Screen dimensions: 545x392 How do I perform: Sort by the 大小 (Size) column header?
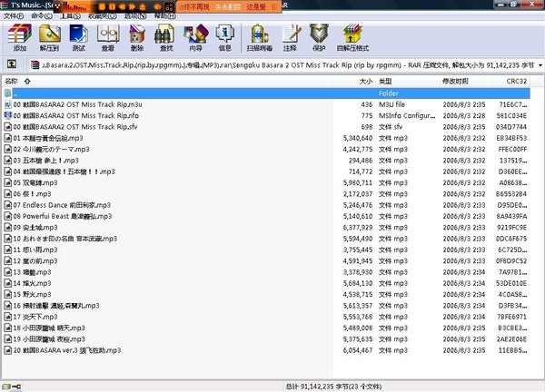354,82
